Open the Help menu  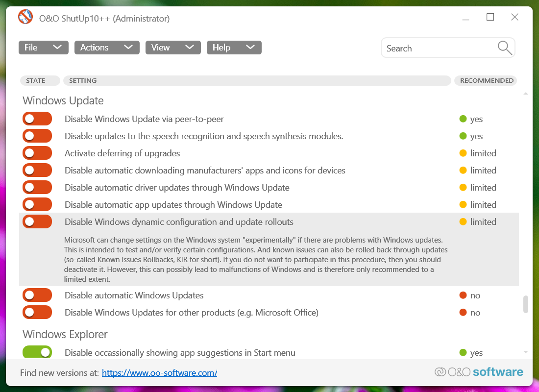tap(234, 48)
